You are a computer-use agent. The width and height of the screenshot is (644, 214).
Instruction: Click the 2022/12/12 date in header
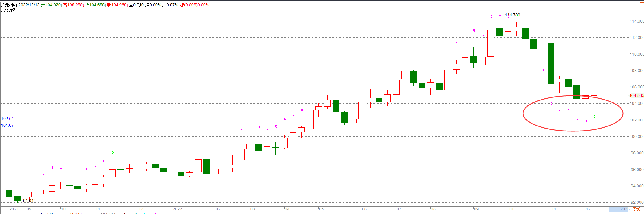point(29,5)
